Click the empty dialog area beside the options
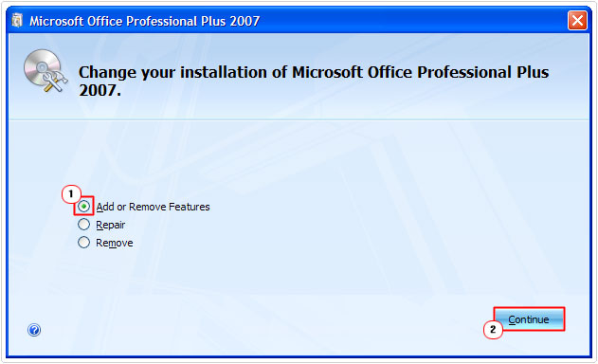This screenshot has height=364, width=598. (381, 225)
